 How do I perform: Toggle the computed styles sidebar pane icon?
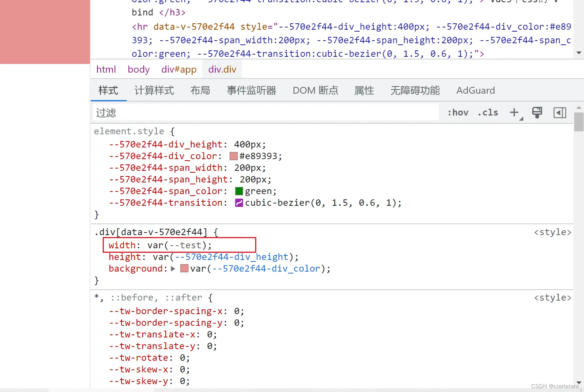(560, 112)
